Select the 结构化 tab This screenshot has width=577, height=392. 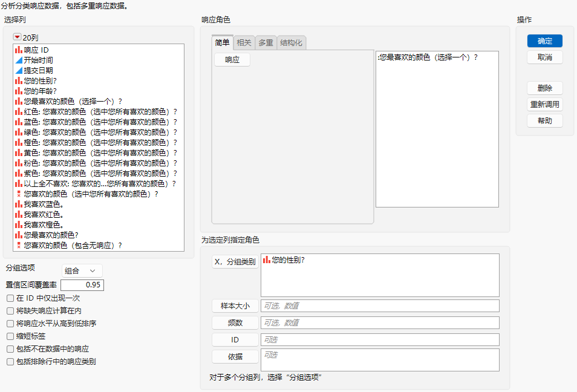[291, 43]
